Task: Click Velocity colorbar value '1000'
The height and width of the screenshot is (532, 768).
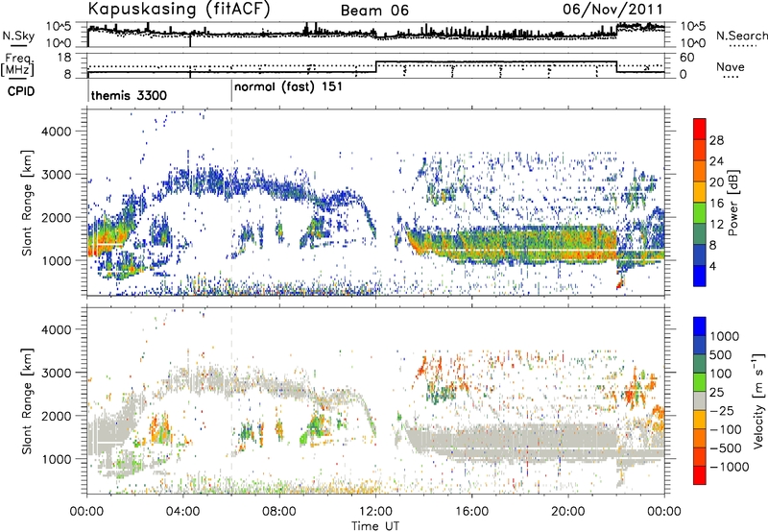Action: point(725,336)
